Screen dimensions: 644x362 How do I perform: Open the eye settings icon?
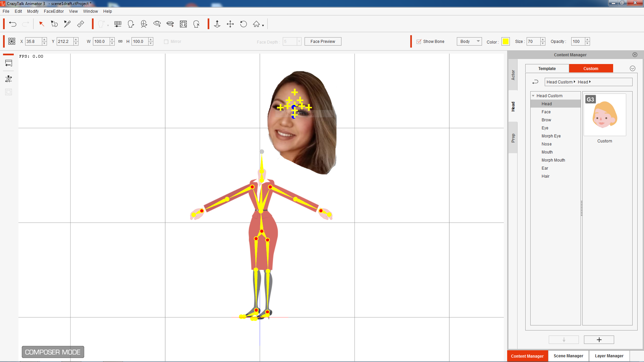157,24
